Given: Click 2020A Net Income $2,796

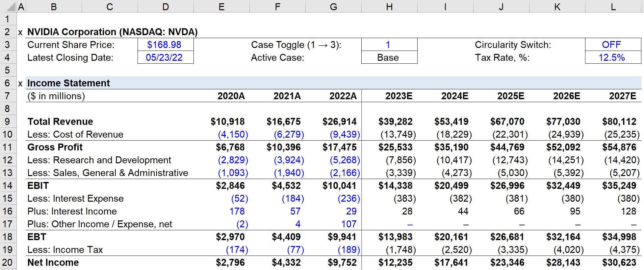Looking at the screenshot, I should point(230,262).
